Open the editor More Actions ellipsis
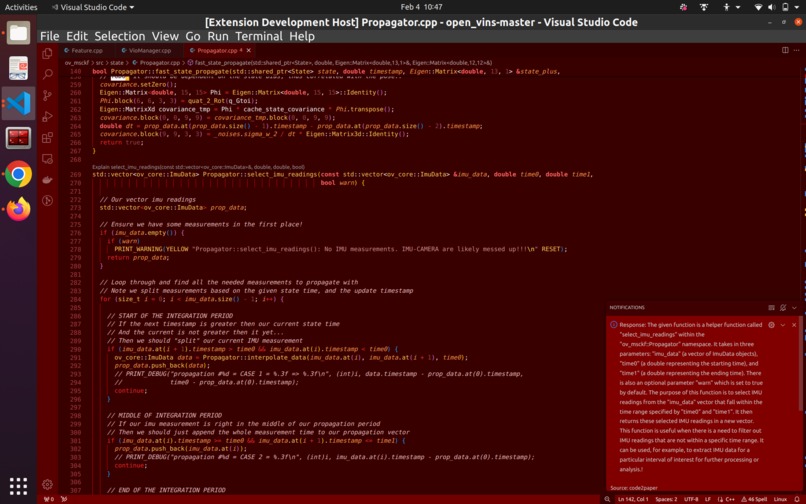This screenshot has width=806, height=504. click(796, 50)
